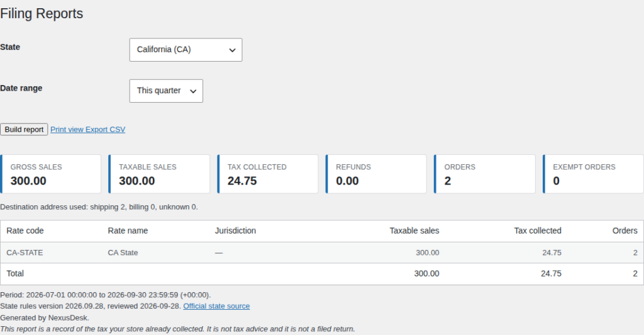
Task: Select the CA-STATE rate code cell
Action: tap(25, 253)
